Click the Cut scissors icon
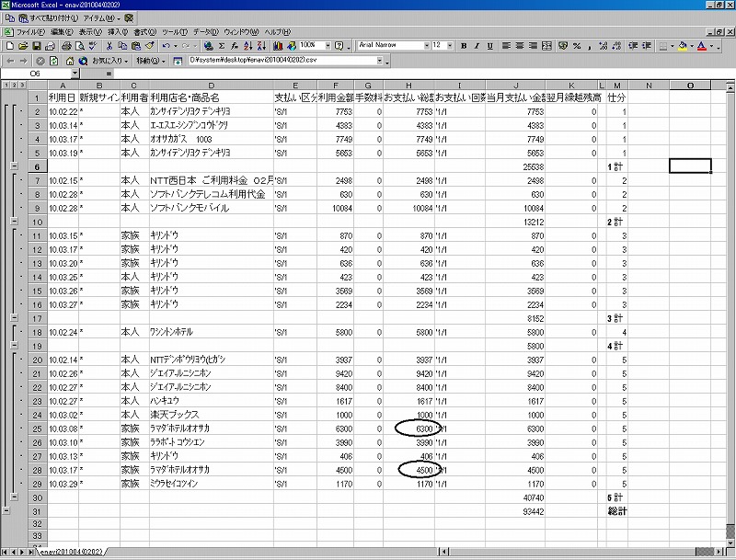 [x=109, y=45]
